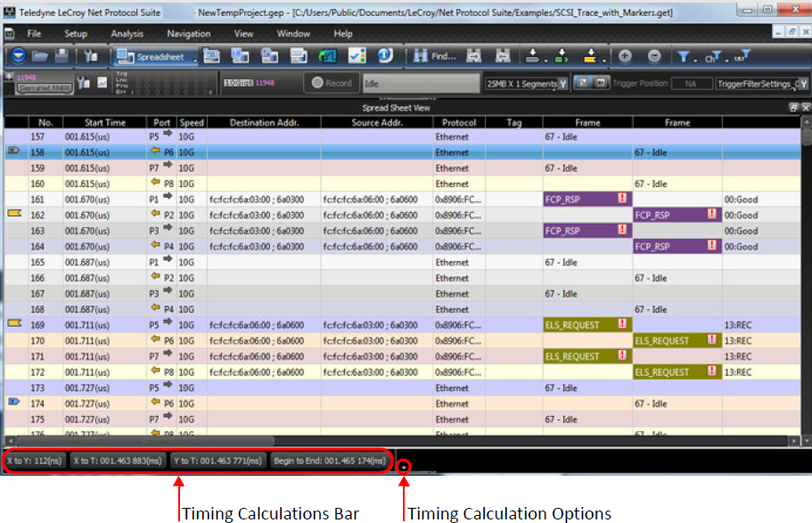Image resolution: width=812 pixels, height=523 pixels.
Task: Click the horizontal scrollbar under the spreadsheet
Action: click(x=402, y=441)
